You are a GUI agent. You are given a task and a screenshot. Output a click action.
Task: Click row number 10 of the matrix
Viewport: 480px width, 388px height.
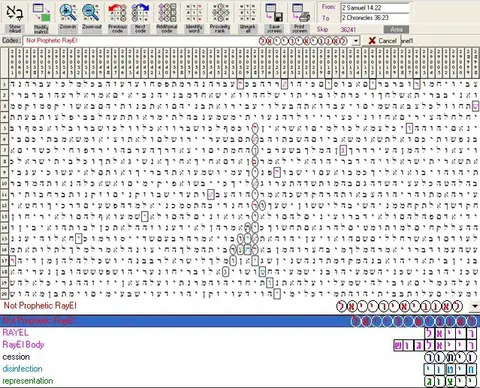tap(4, 183)
